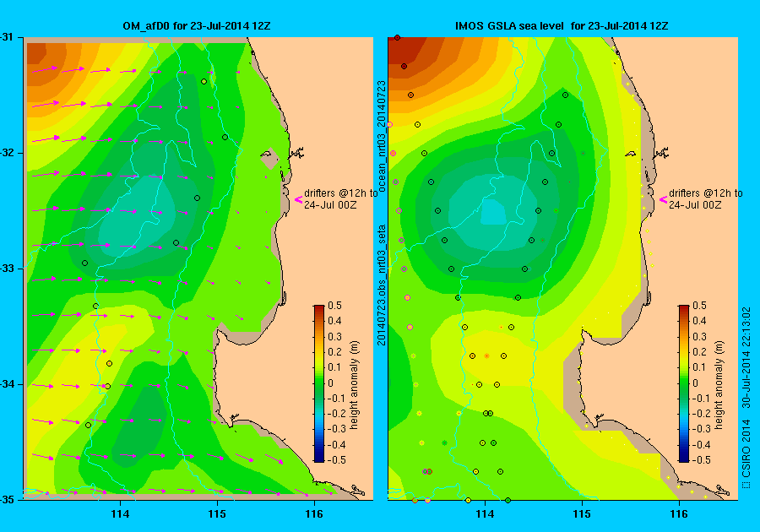Click the -35 latitude axis label

6,500
